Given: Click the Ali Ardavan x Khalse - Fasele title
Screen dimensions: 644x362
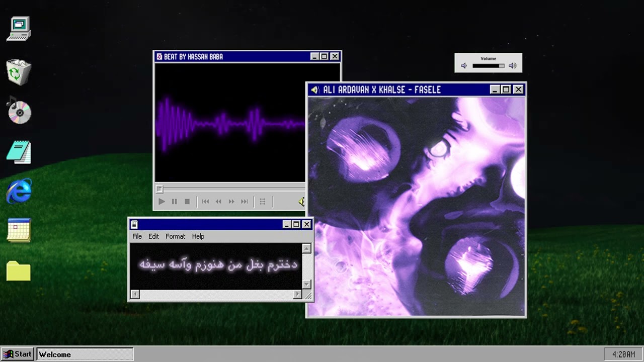Looking at the screenshot, I should 381,90.
